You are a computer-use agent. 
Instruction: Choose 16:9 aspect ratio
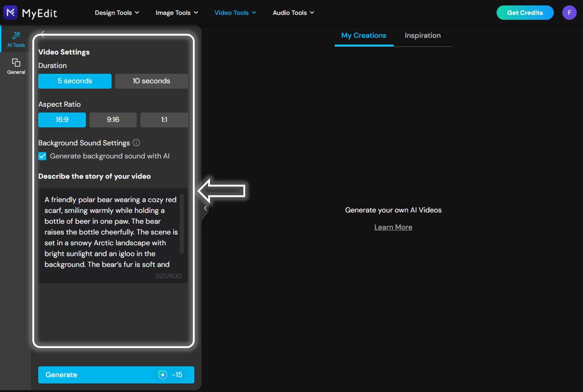pyautogui.click(x=62, y=120)
